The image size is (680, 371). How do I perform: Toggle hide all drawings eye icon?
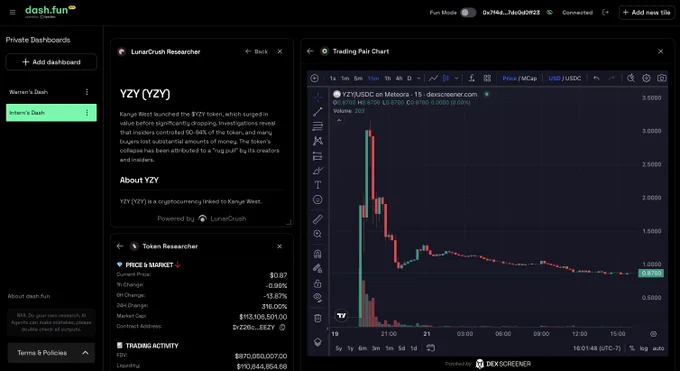[x=318, y=298]
